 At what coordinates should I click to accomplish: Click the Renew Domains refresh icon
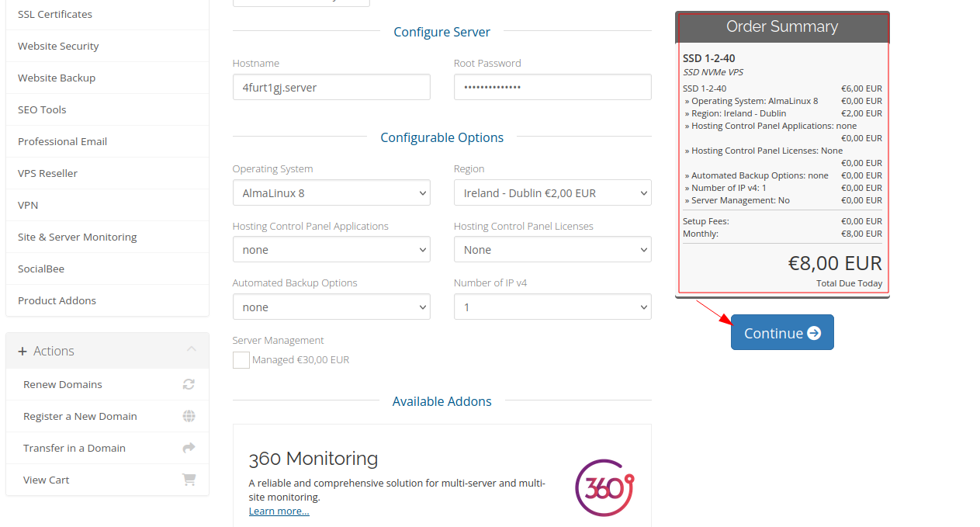click(189, 384)
